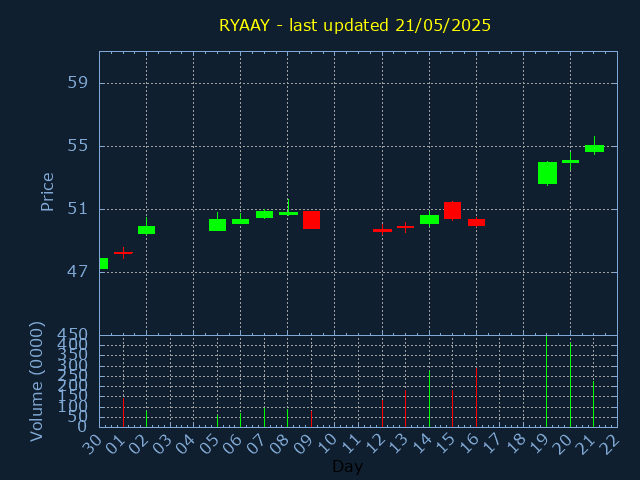Click the 18 day tick label

[x=516, y=444]
